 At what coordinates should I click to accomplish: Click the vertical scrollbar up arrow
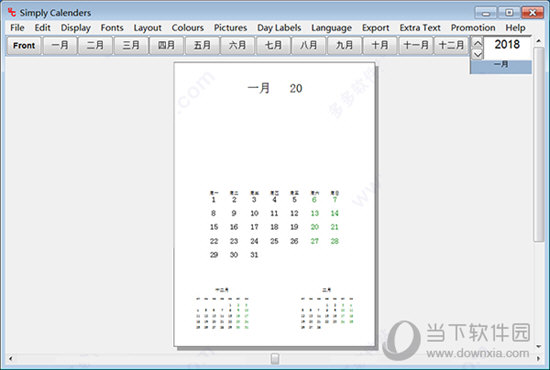tap(538, 41)
